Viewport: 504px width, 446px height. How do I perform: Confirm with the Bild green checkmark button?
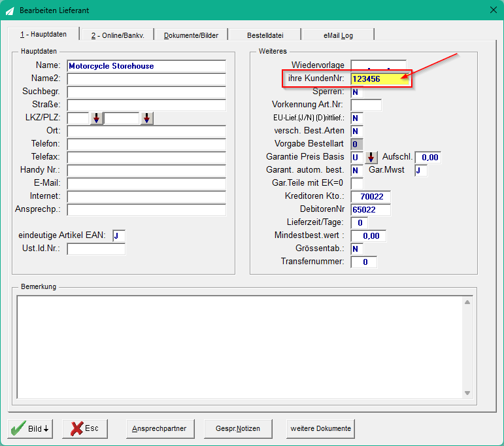[30, 428]
